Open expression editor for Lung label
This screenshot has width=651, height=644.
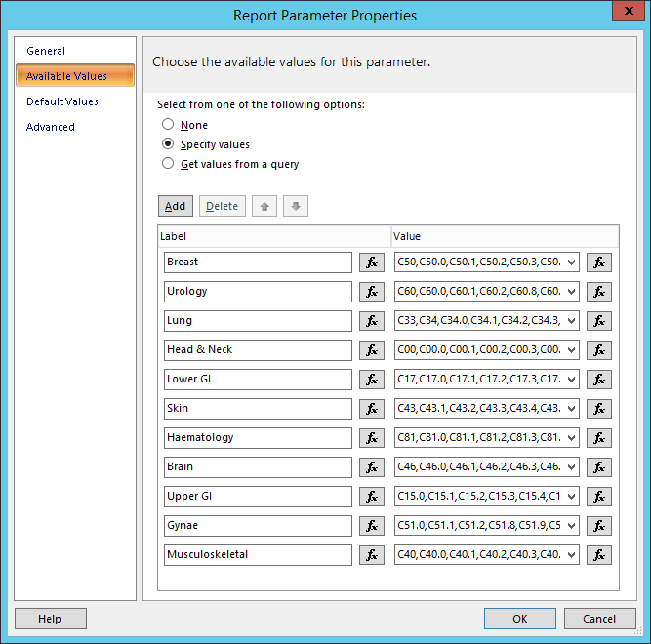(372, 321)
